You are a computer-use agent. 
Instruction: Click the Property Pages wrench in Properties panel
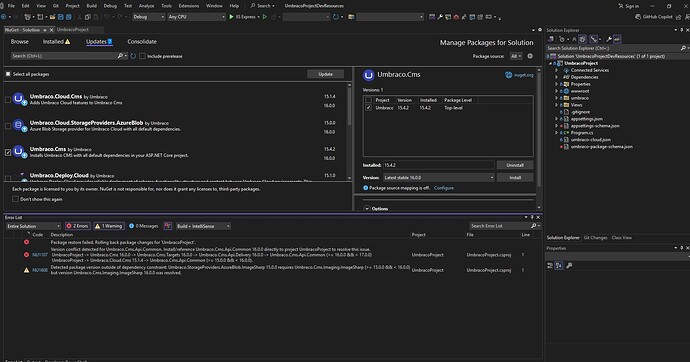click(x=569, y=265)
